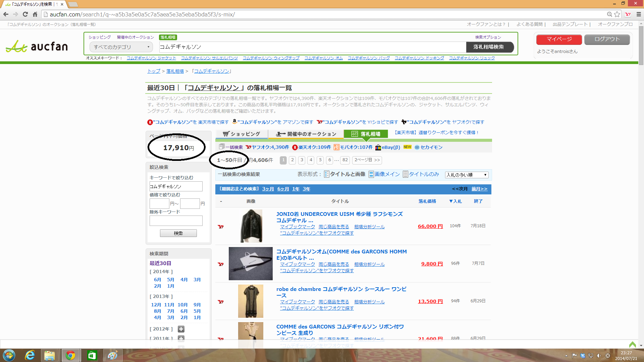
Task: Select 2014年 6月 in search period
Action: [x=157, y=280]
